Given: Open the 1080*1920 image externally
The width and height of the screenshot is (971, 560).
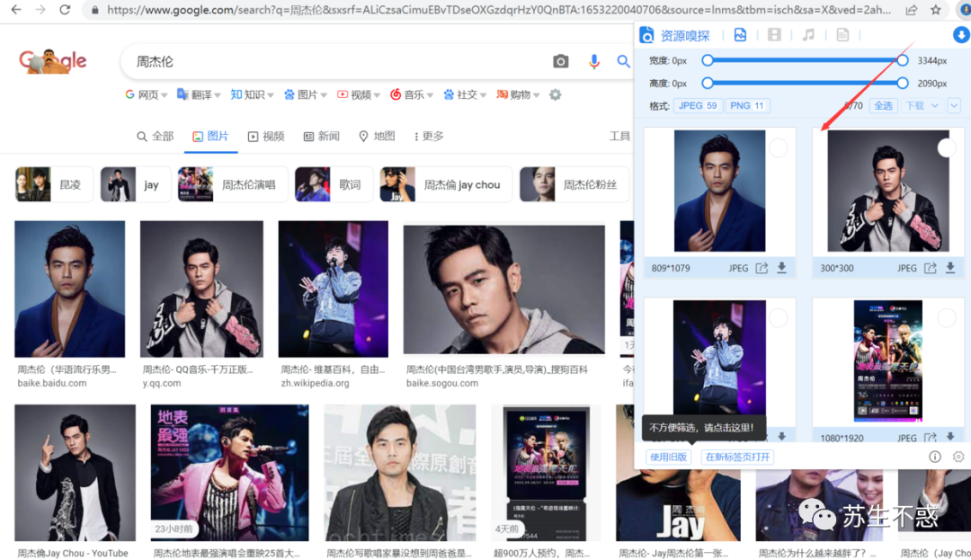Looking at the screenshot, I should click(931, 437).
